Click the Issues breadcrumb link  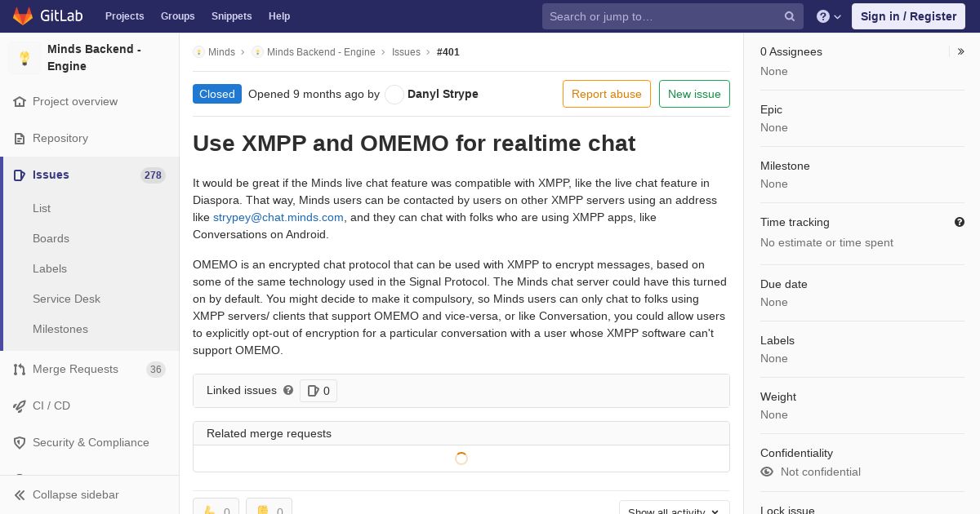[x=406, y=52]
